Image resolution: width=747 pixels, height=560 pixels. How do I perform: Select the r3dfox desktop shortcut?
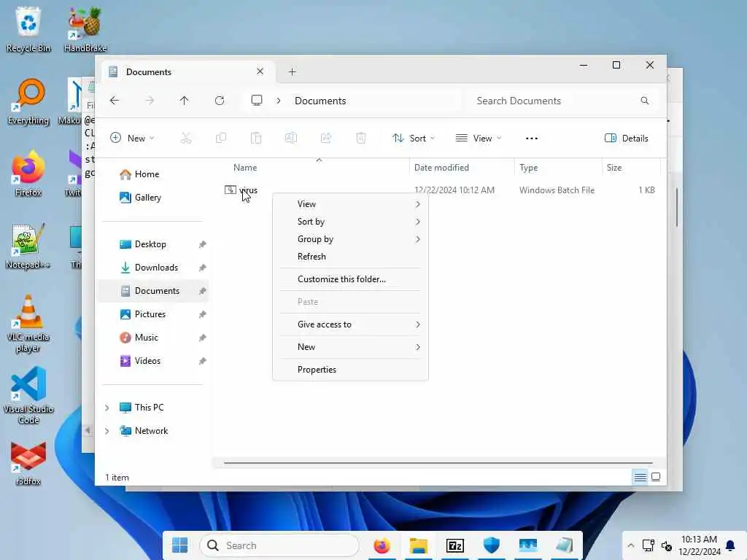[x=28, y=463]
